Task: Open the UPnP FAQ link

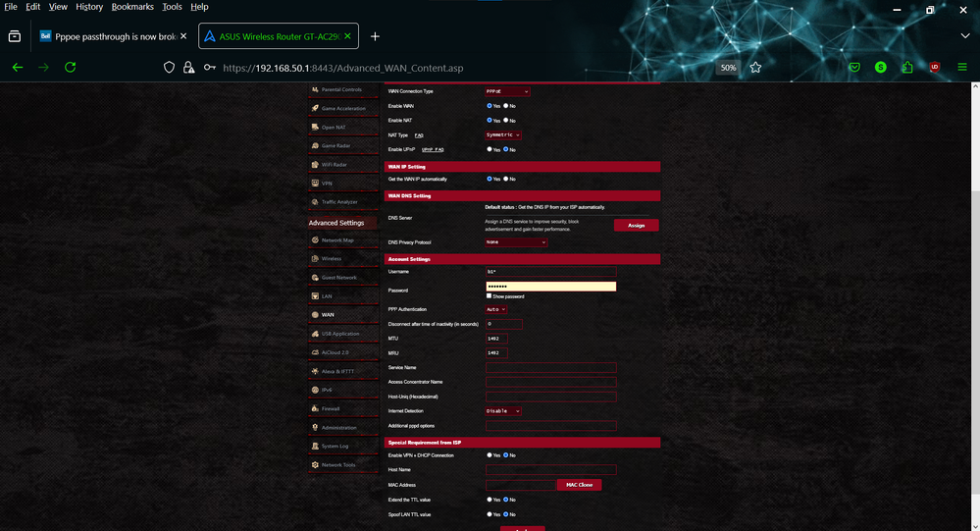Action: (433, 149)
